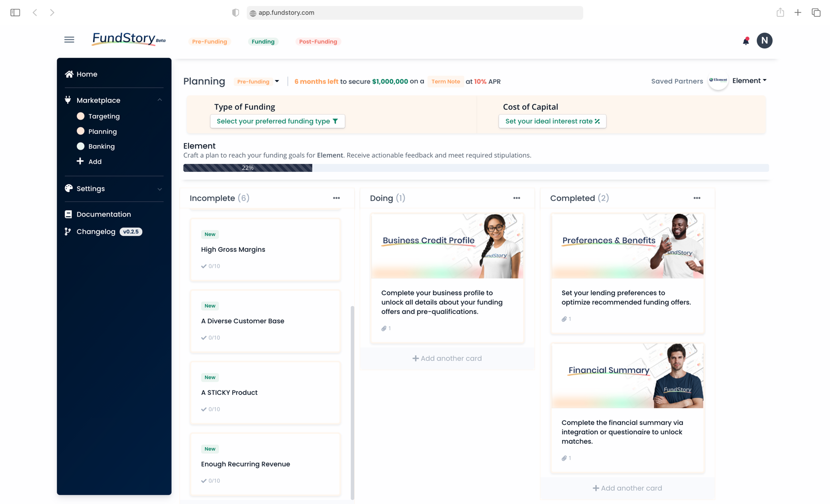
Task: Click the plus icon beside Add
Action: click(x=80, y=161)
